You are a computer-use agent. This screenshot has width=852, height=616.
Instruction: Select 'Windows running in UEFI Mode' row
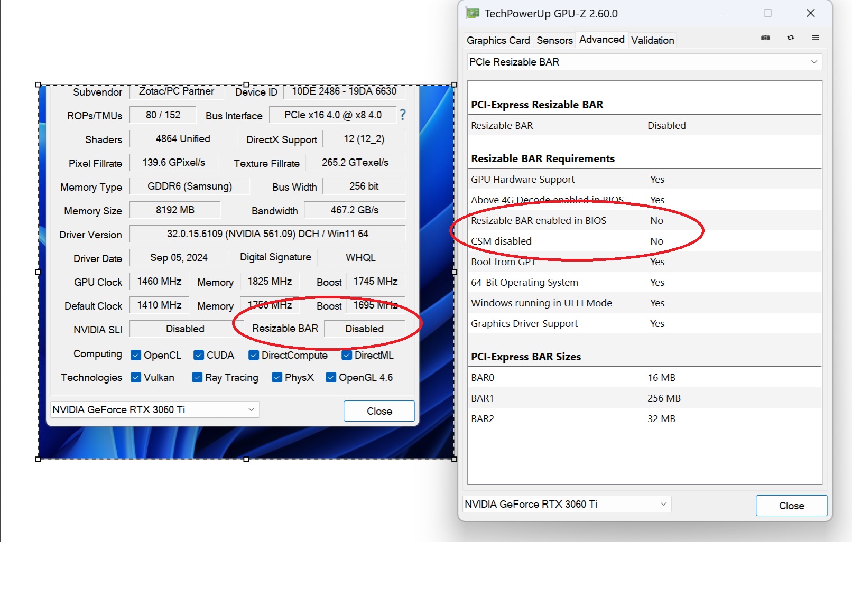644,303
